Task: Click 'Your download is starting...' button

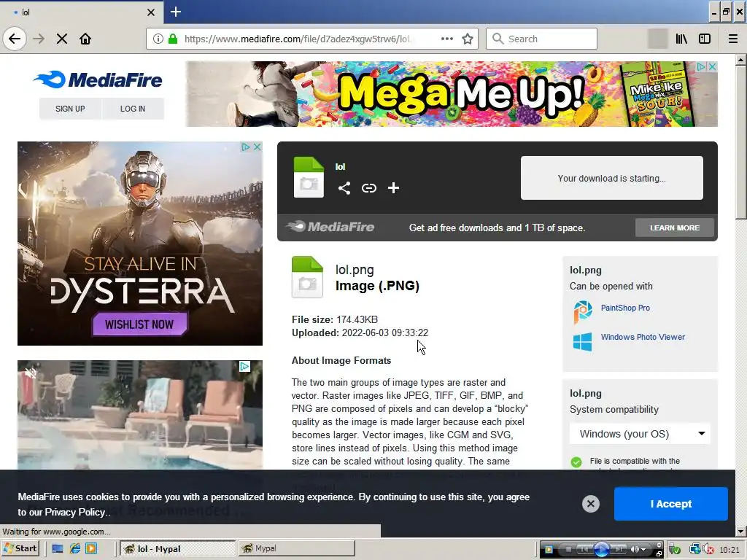Action: pos(612,178)
